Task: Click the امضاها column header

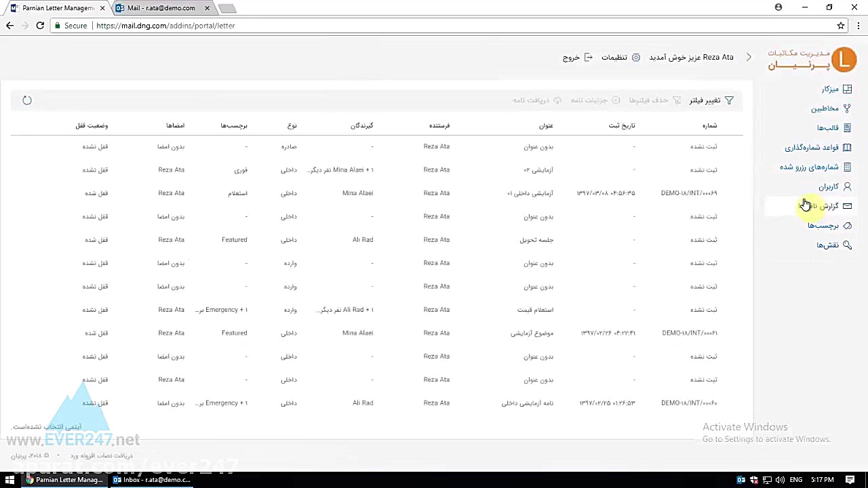Action: (176, 125)
